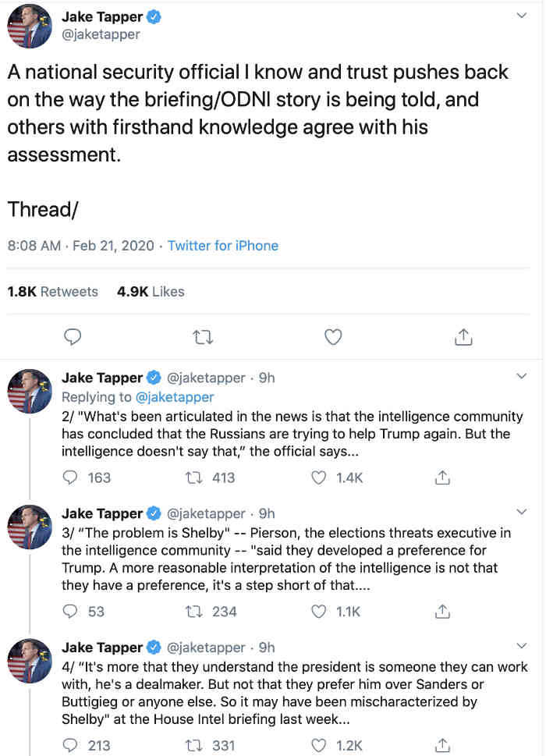View the 4.9K Likes list
This screenshot has height=756, width=546.
click(x=151, y=292)
